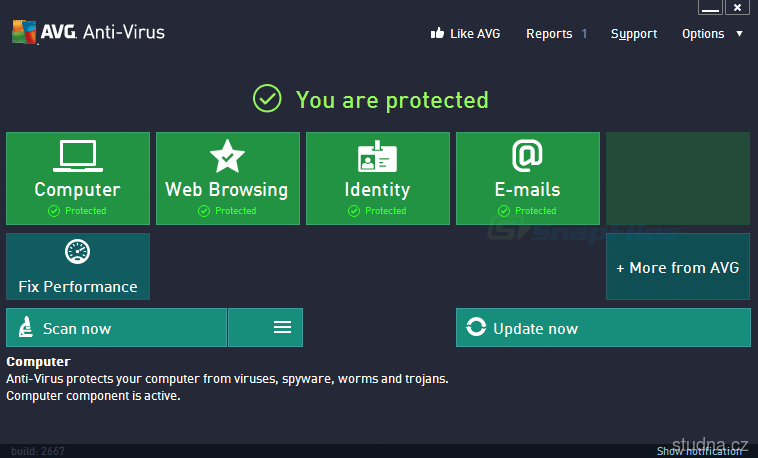The width and height of the screenshot is (758, 458).
Task: Click the Scan now button label
Action: [77, 328]
